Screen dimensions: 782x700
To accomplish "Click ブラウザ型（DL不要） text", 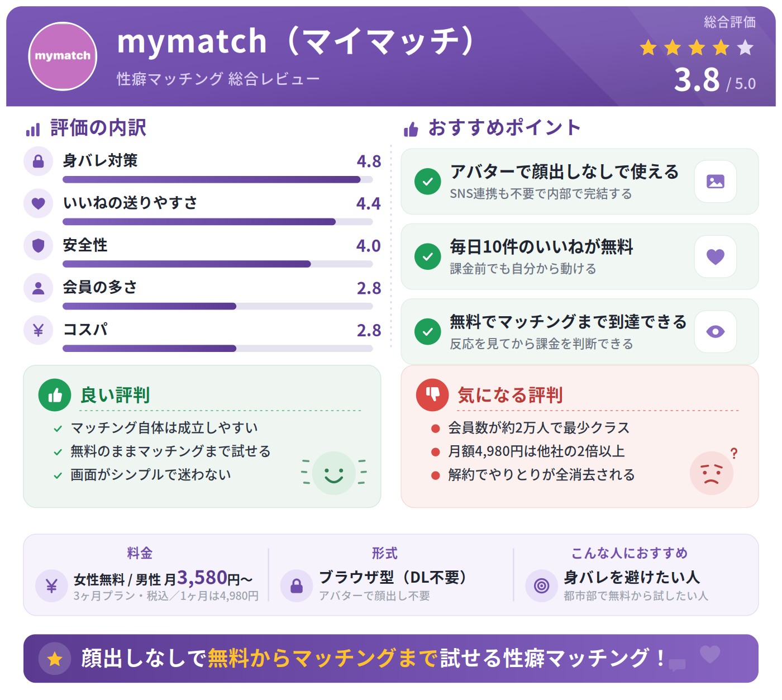I will click(393, 577).
